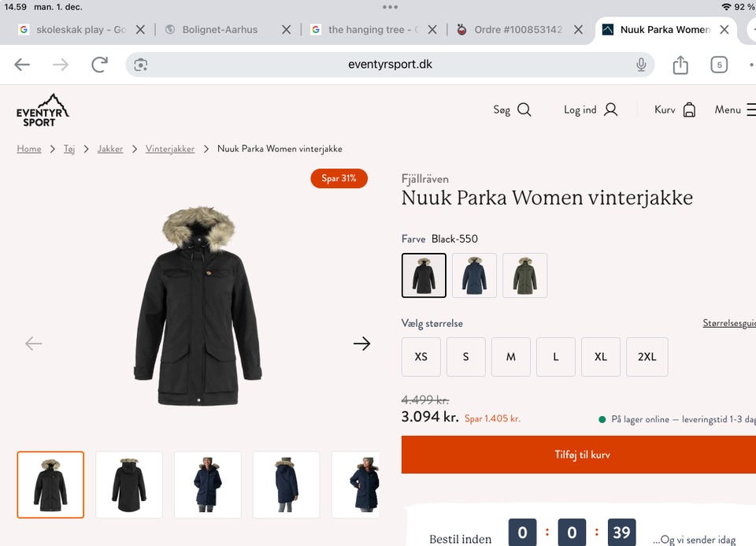The height and width of the screenshot is (546, 756).
Task: Open the Størrelsesguide link
Action: [729, 323]
